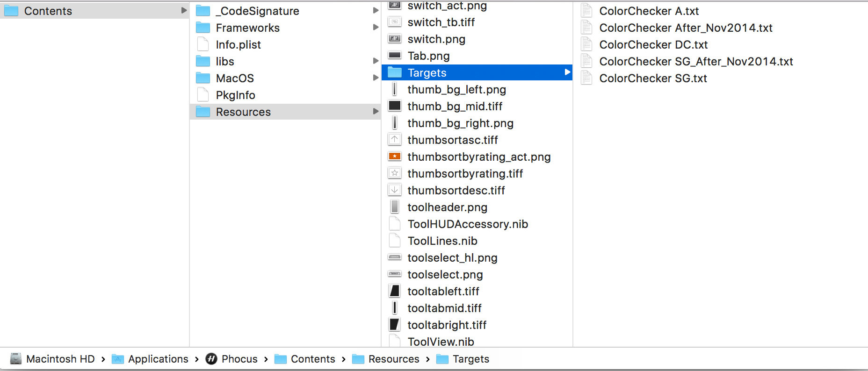The width and height of the screenshot is (868, 371).
Task: Select the ToolHUDAccessory.nib file
Action: tap(467, 224)
